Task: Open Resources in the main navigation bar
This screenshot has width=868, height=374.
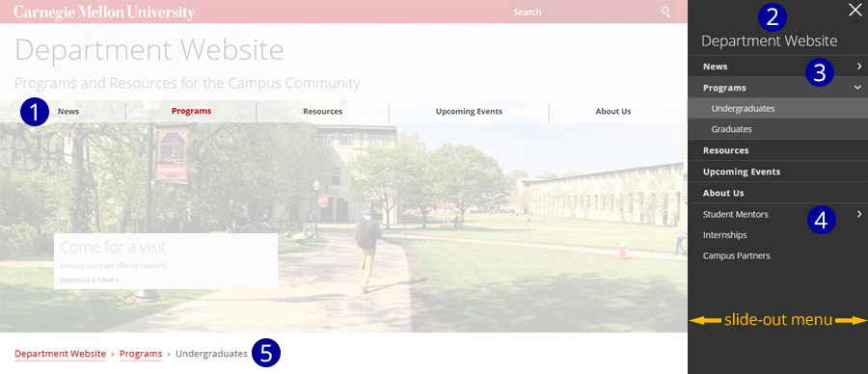Action: coord(323,111)
